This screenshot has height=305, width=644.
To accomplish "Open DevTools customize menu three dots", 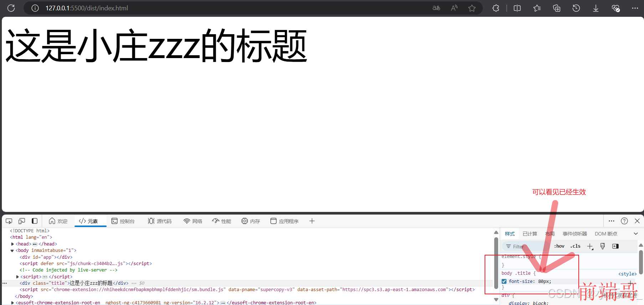I will tap(612, 221).
